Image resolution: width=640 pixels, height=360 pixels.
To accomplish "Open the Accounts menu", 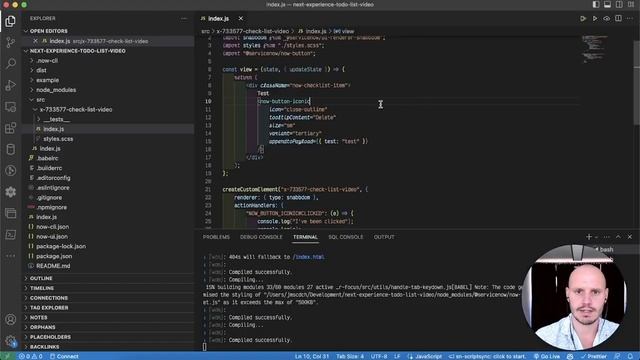I will [x=11, y=320].
